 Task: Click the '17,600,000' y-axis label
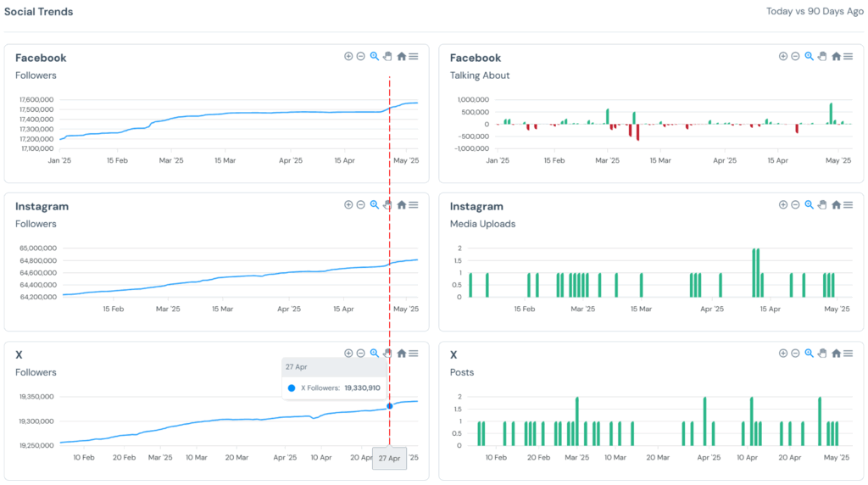point(36,100)
